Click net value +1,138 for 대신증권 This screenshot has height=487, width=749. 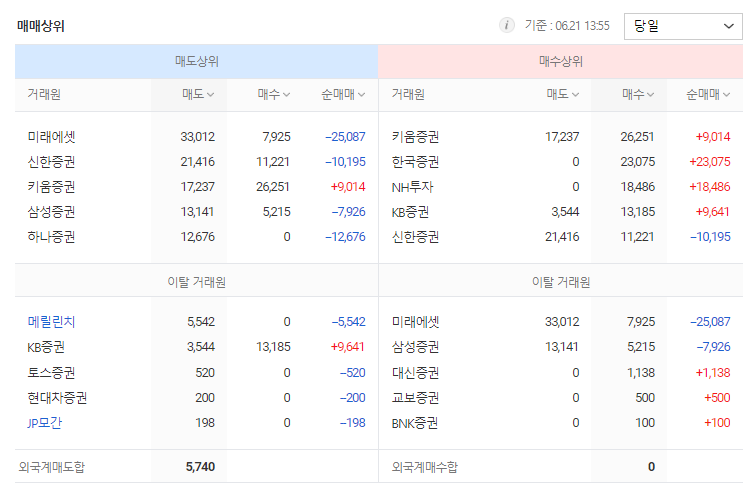713,372
